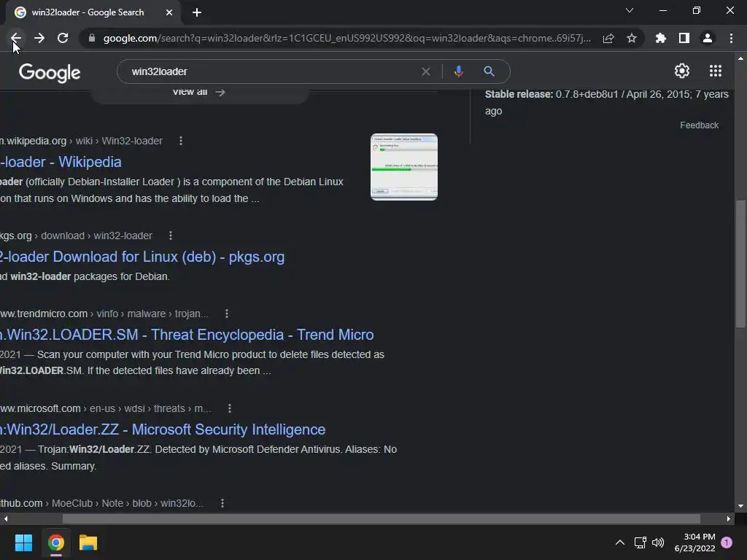Click the browser forward arrow
This screenshot has height=560, width=747.
tap(39, 38)
